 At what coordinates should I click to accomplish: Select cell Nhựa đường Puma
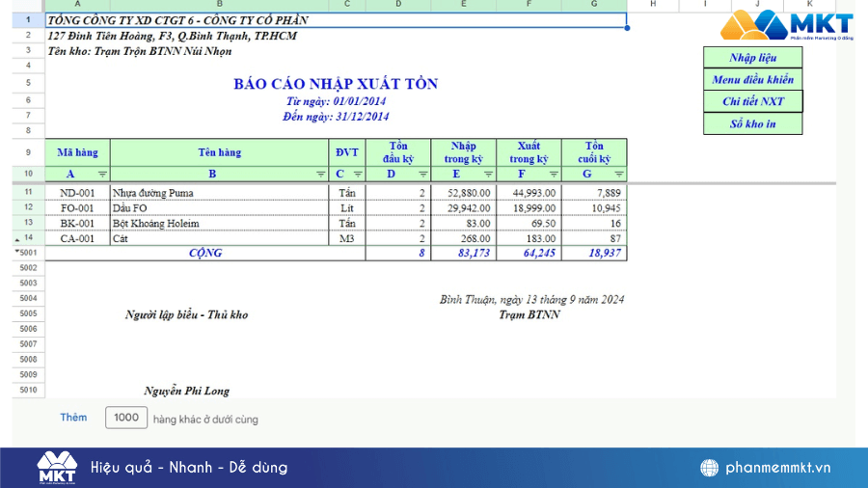(219, 193)
